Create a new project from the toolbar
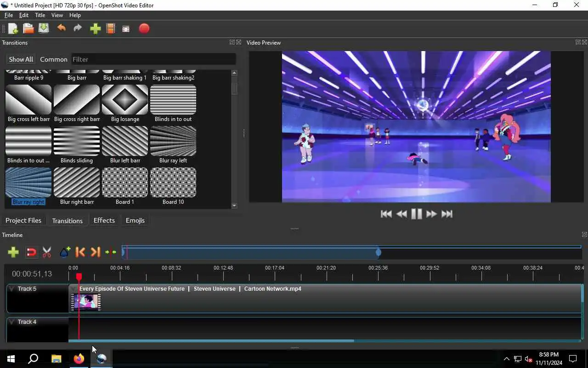588x368 pixels. point(13,29)
